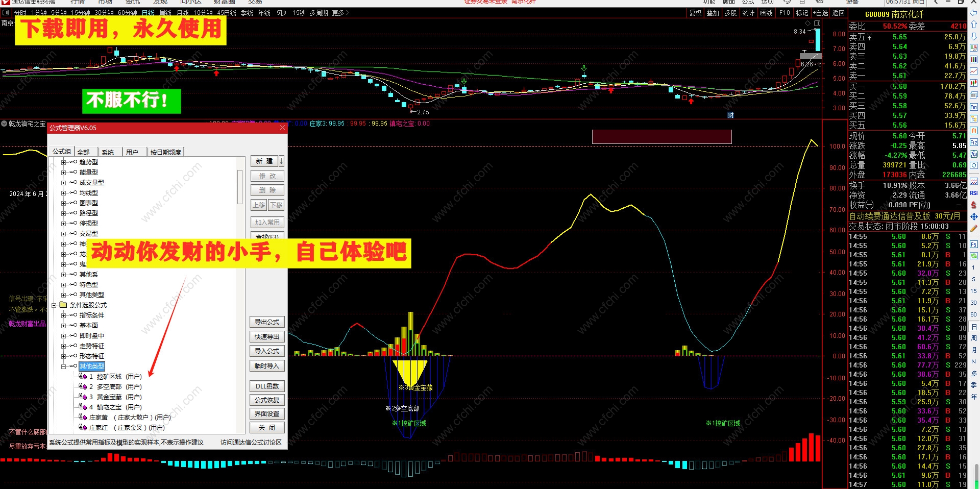Switch to the 用户 tab in formula manager

tap(133, 152)
